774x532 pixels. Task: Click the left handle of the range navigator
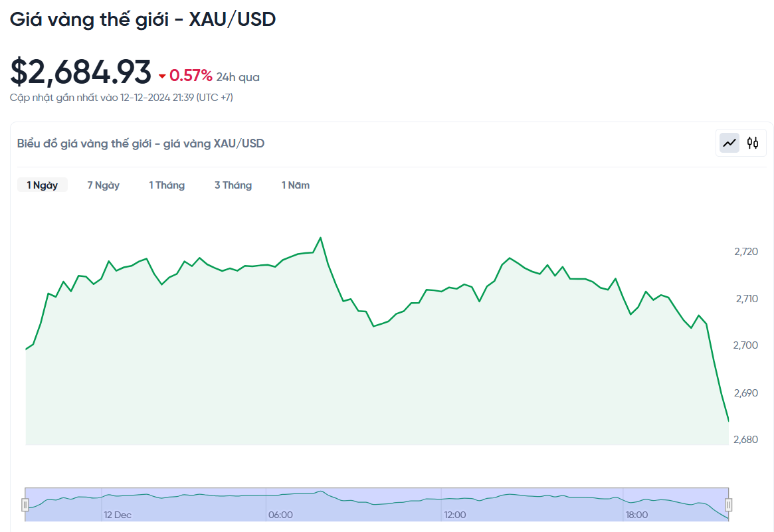[x=25, y=505]
